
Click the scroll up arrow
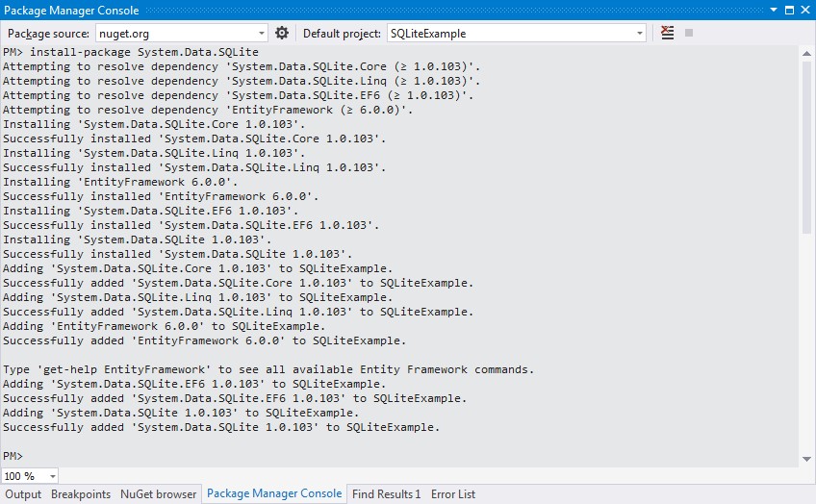coord(806,53)
